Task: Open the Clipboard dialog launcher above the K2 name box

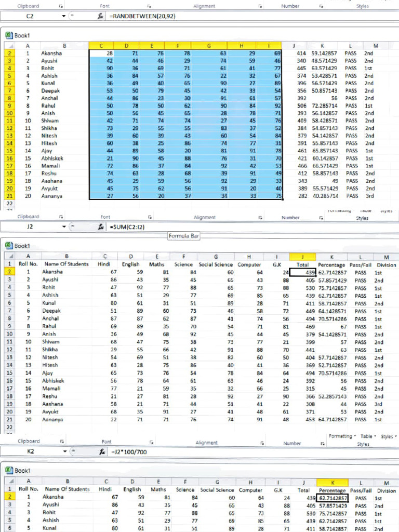Action: [62, 442]
